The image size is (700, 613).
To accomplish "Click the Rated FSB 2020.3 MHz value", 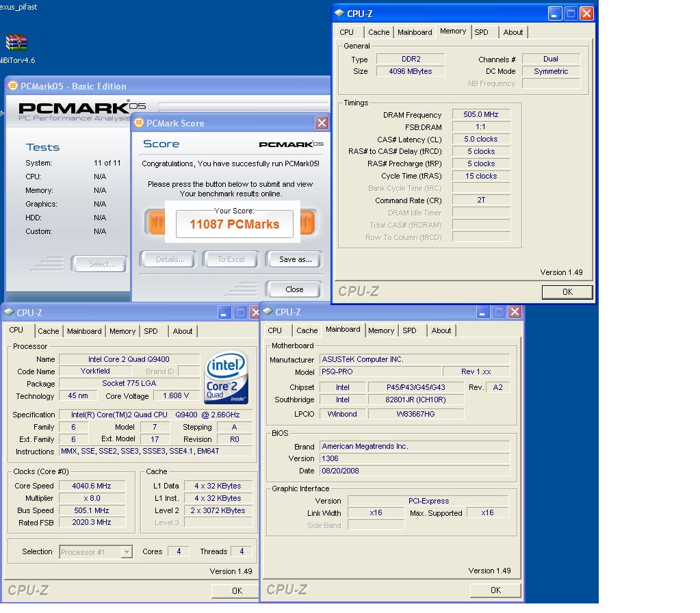I will point(92,522).
